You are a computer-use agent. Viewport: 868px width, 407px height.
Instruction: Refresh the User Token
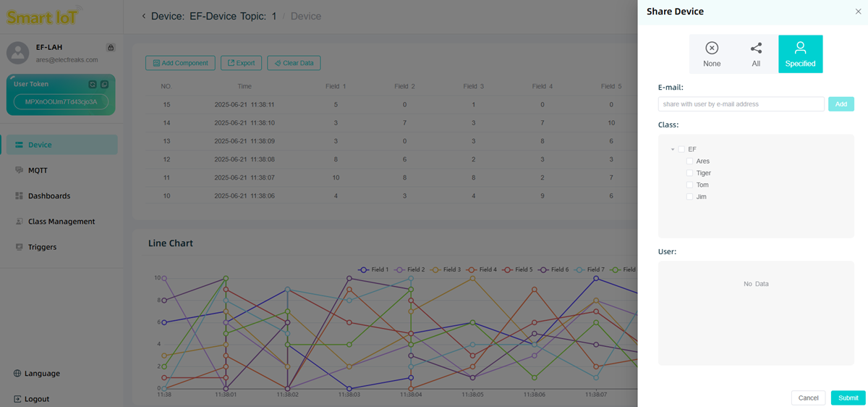[x=93, y=85]
